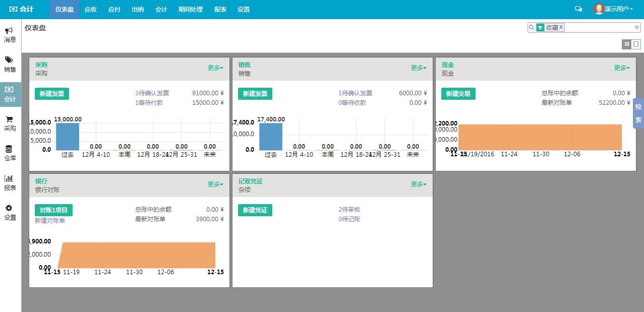Open the 销售 tag icon in sidebar
This screenshot has width=644, height=312.
point(9,60)
